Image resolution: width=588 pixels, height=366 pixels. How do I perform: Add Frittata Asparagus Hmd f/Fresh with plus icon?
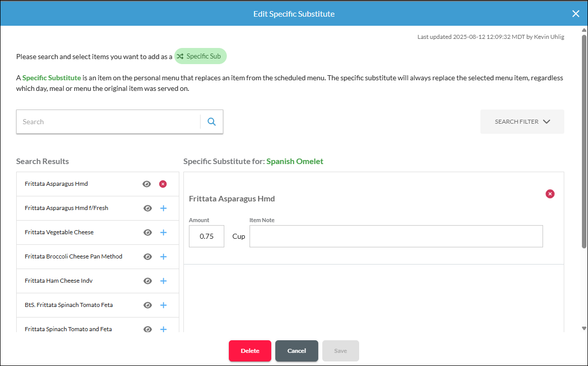pyautogui.click(x=164, y=208)
